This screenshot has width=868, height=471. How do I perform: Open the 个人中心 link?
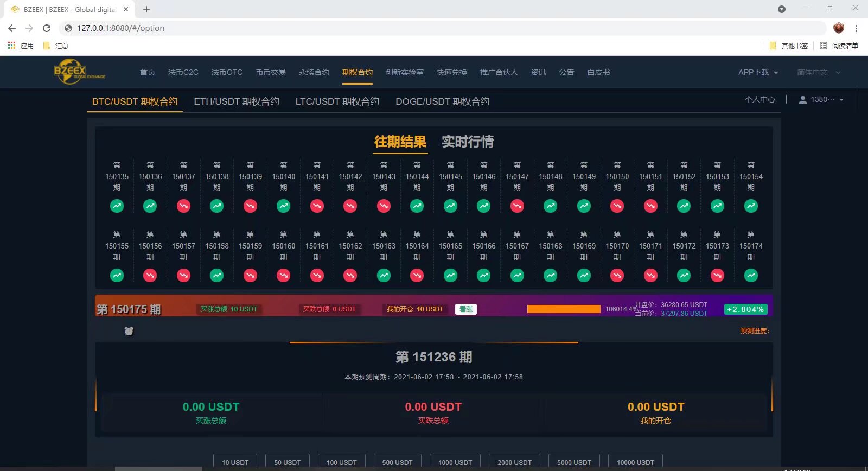(x=760, y=100)
